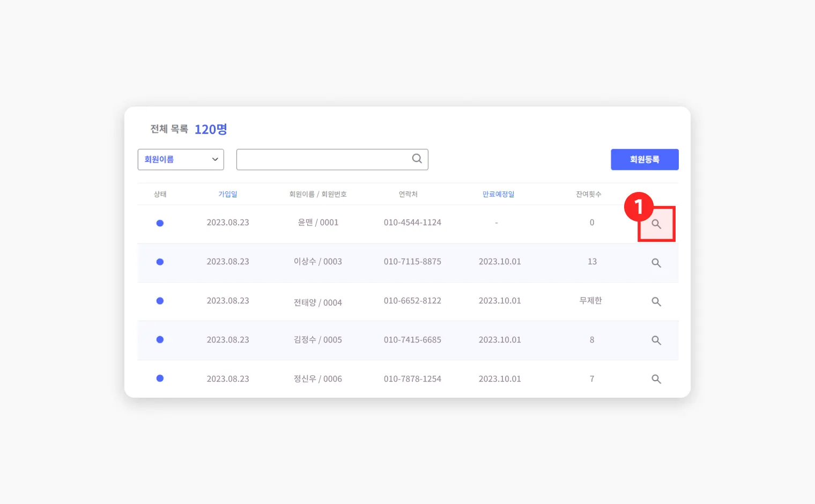Click status dot for 정신우 row
The width and height of the screenshot is (815, 504).
(x=160, y=379)
